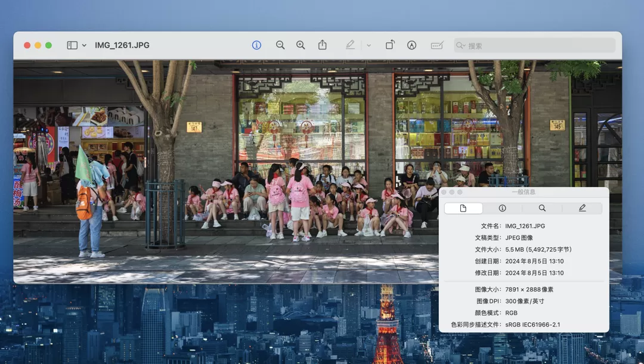644x364 pixels.
Task: Open the annotations pencil tab in inspector
Action: (582, 208)
